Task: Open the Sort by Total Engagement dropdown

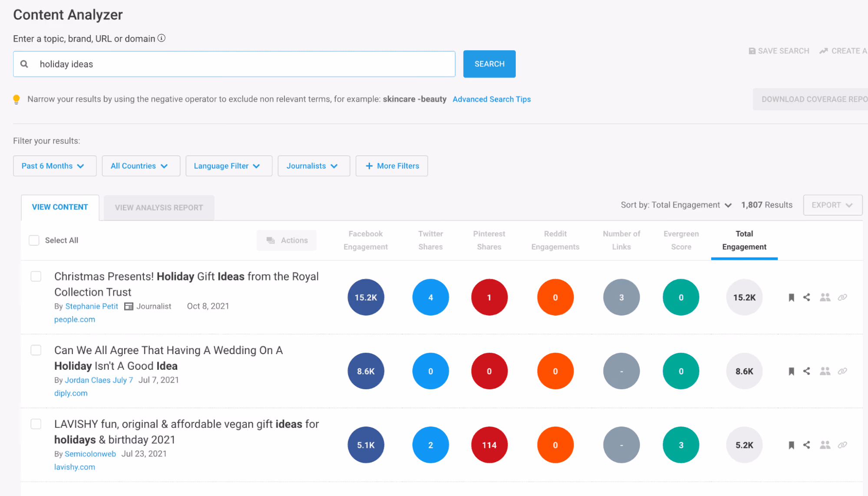Action: [676, 205]
